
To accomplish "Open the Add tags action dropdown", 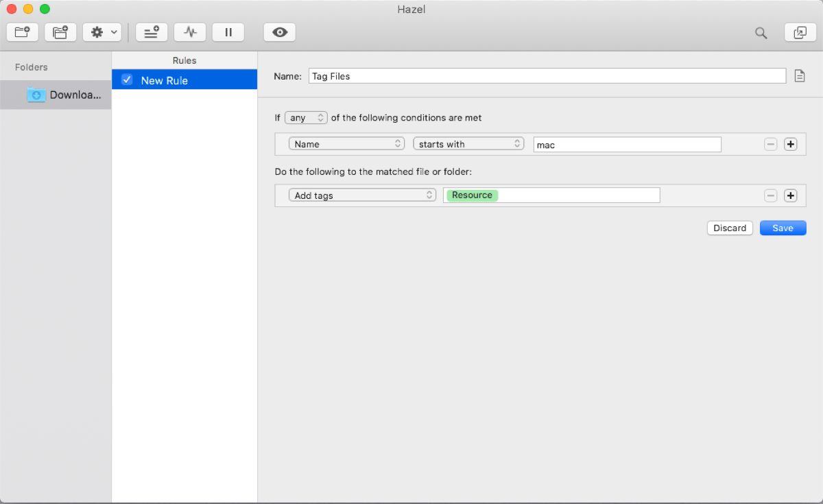I will coord(362,195).
